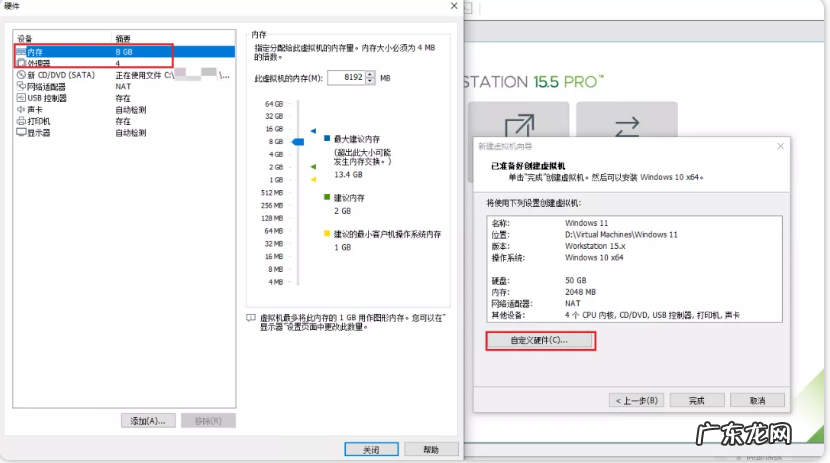Click the 64 GB scale label
The image size is (830, 463).
[274, 104]
